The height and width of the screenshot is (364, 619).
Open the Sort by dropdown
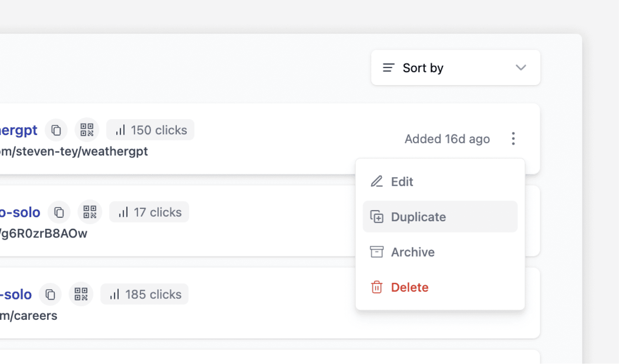click(456, 68)
